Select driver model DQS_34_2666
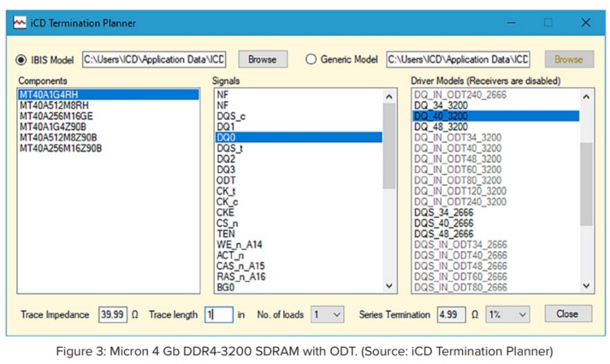The height and width of the screenshot is (364, 610). [x=496, y=213]
